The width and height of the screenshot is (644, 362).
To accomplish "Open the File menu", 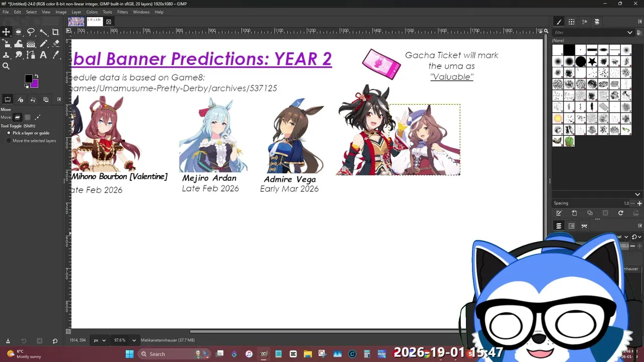I will [x=6, y=12].
